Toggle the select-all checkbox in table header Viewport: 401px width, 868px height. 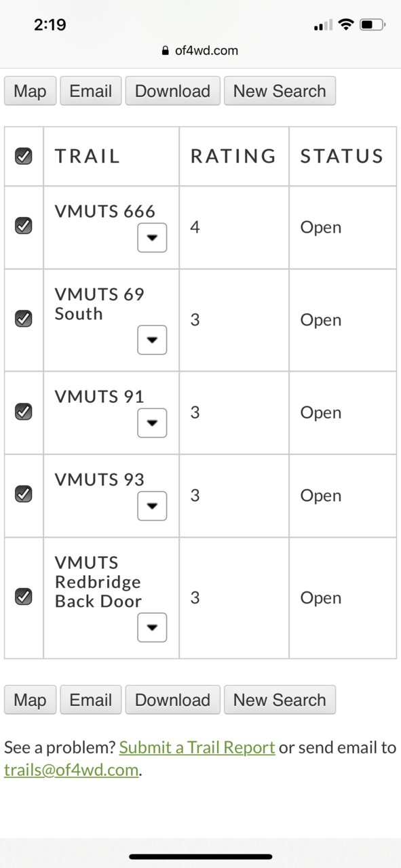click(x=24, y=156)
